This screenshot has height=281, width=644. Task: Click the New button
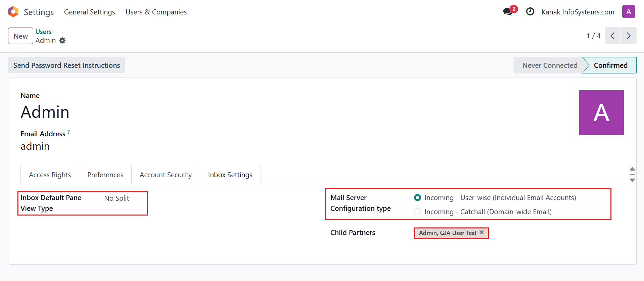coord(20,36)
